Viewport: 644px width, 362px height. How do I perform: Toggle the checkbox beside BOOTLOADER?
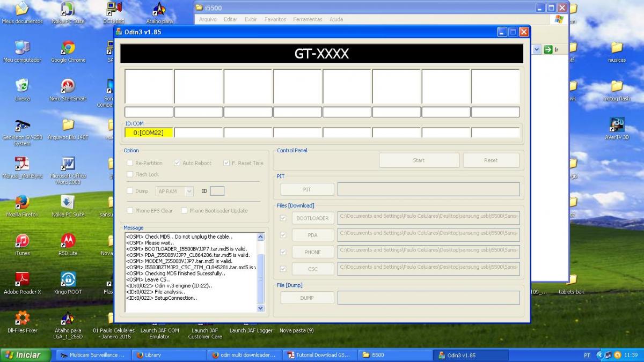tap(283, 218)
